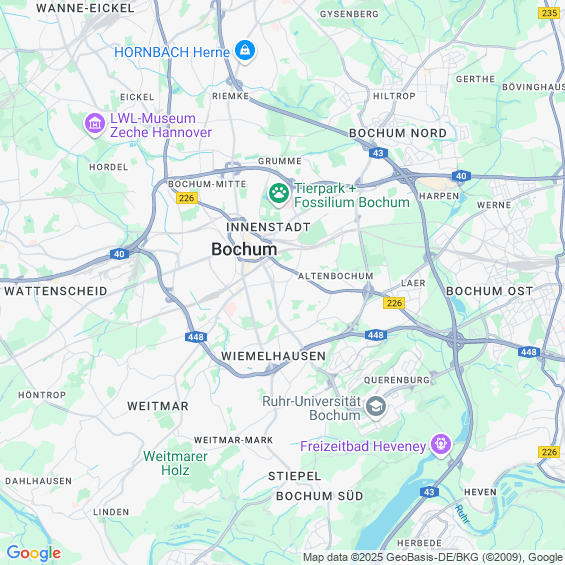Click the A448 shield west of Wiemelhausen
This screenshot has width=565, height=565.
(196, 337)
